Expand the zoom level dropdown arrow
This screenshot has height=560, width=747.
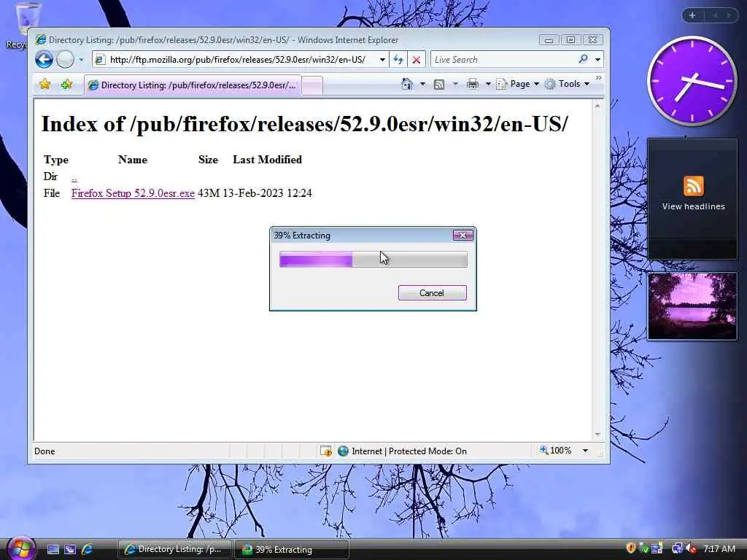pyautogui.click(x=585, y=451)
